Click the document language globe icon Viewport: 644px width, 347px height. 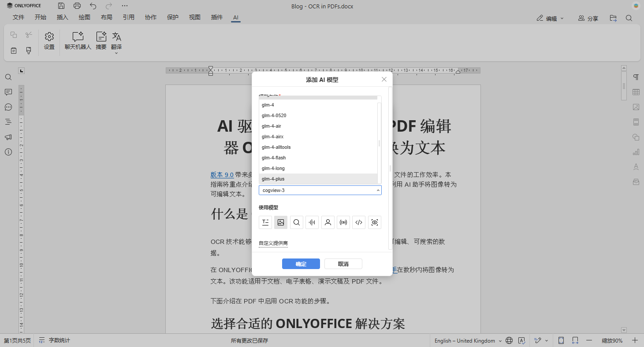coord(509,340)
